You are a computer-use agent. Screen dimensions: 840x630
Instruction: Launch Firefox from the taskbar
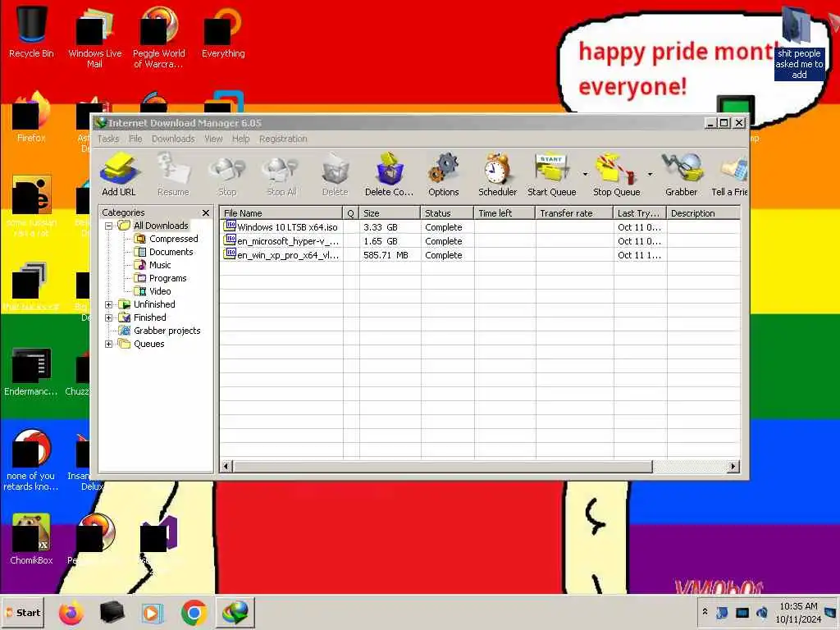click(71, 612)
